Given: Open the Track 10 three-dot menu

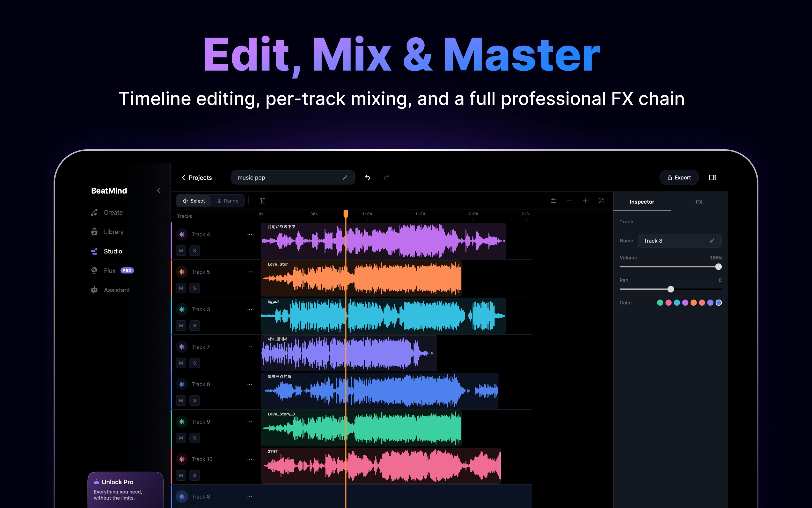Looking at the screenshot, I should 250,459.
